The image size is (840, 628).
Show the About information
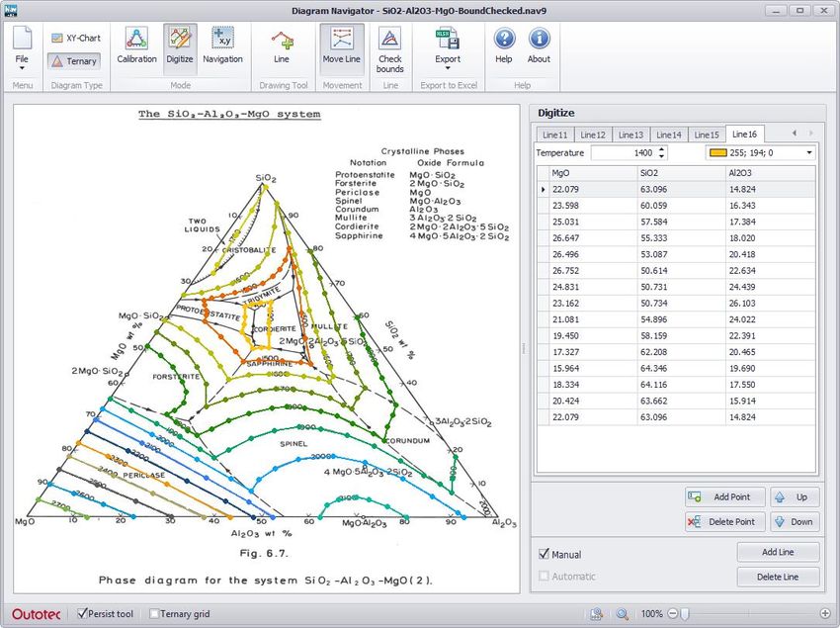pos(539,45)
